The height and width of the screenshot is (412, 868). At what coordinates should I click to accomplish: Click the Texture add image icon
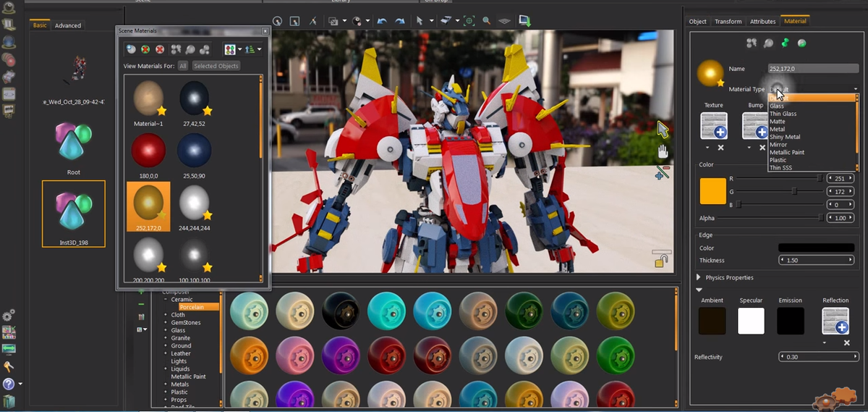click(x=714, y=125)
